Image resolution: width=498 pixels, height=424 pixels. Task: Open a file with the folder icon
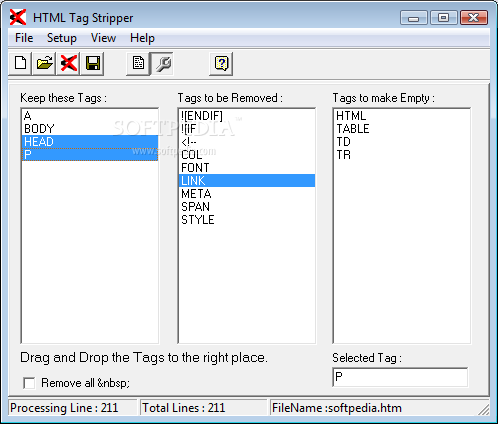click(x=44, y=63)
